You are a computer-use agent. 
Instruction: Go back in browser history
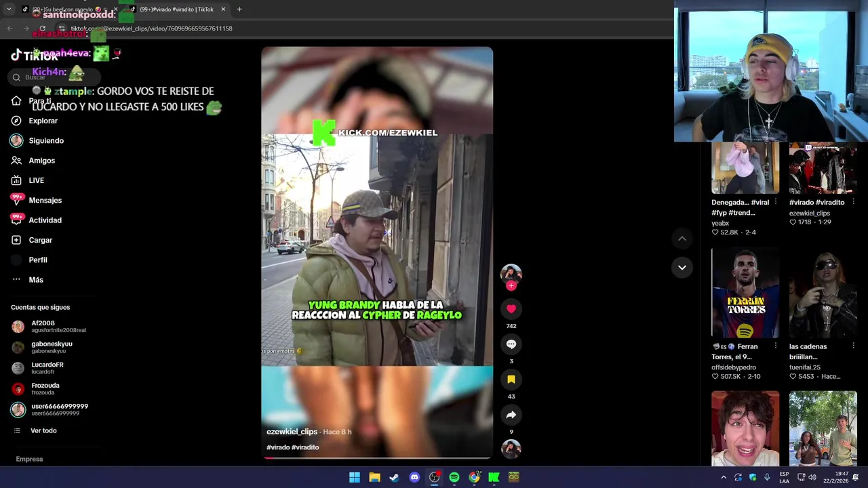[9, 28]
